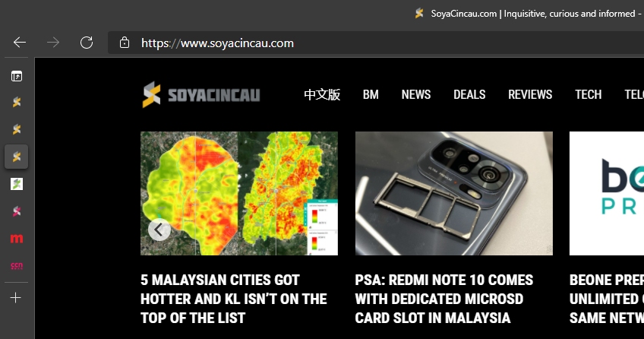Screen dimensions: 644x339
Task: Go to the DEALS section
Action: pos(469,94)
